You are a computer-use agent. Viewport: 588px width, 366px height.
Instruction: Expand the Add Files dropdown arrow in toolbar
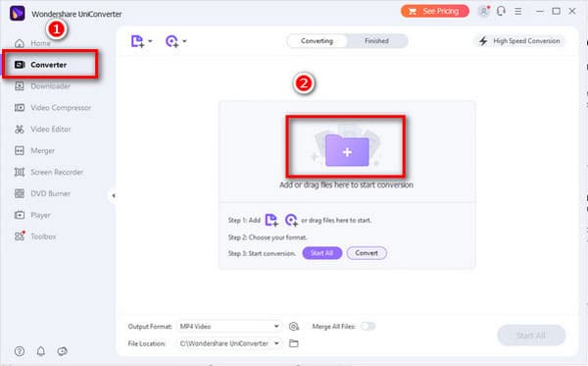click(x=150, y=41)
